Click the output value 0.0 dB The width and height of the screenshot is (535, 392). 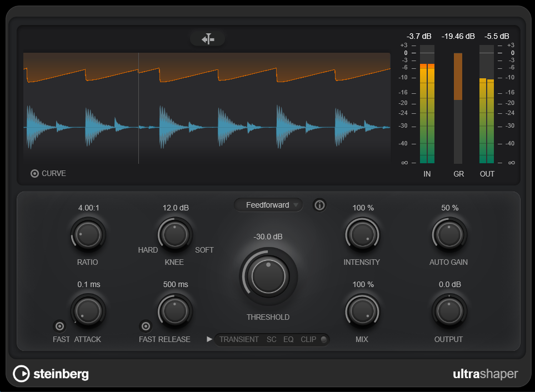click(x=449, y=284)
